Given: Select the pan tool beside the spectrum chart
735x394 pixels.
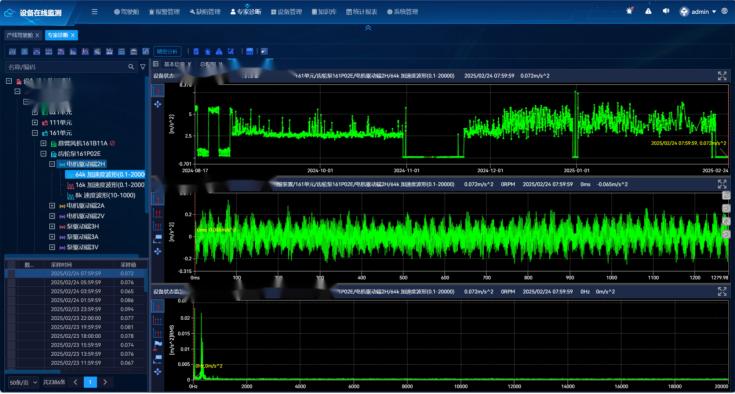Looking at the screenshot, I should 158,372.
